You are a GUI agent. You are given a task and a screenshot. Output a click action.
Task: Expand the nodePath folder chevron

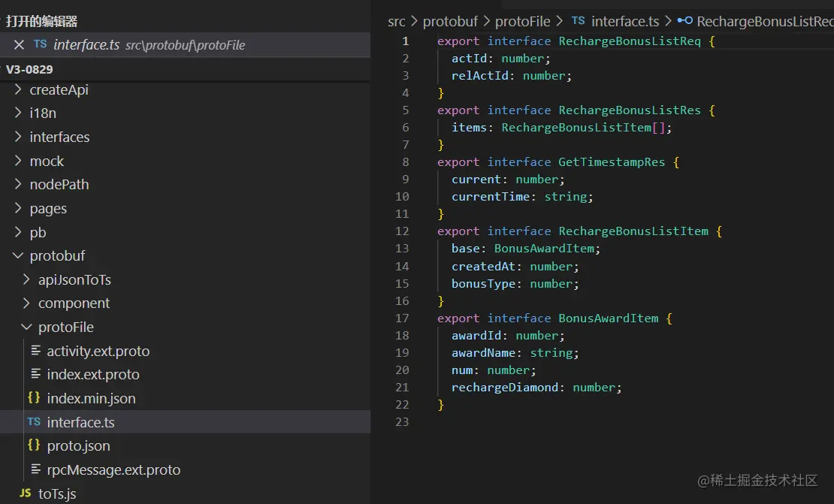click(x=18, y=184)
